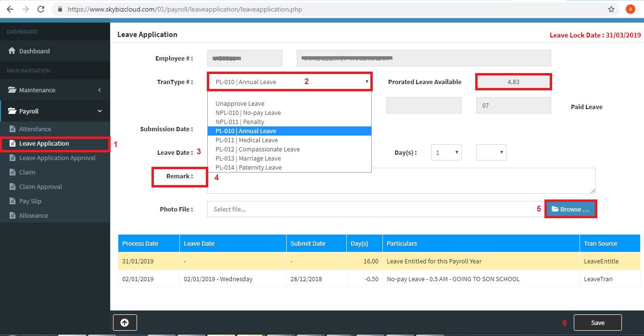
Task: Open the Day(s) number dropdown
Action: [x=446, y=153]
